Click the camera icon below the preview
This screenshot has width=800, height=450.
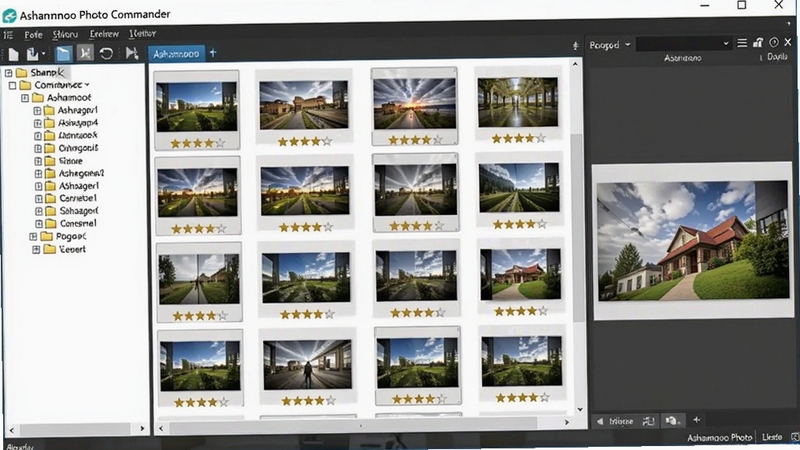(672, 420)
